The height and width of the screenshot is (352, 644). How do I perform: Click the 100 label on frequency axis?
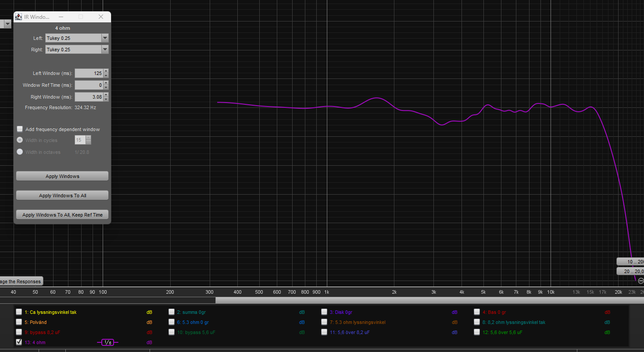coord(103,292)
